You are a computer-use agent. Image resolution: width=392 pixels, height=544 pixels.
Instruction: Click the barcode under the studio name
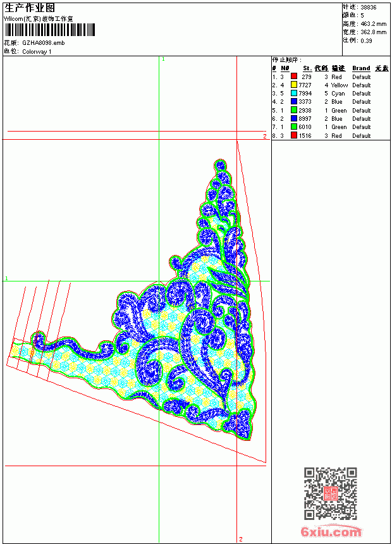point(50,30)
